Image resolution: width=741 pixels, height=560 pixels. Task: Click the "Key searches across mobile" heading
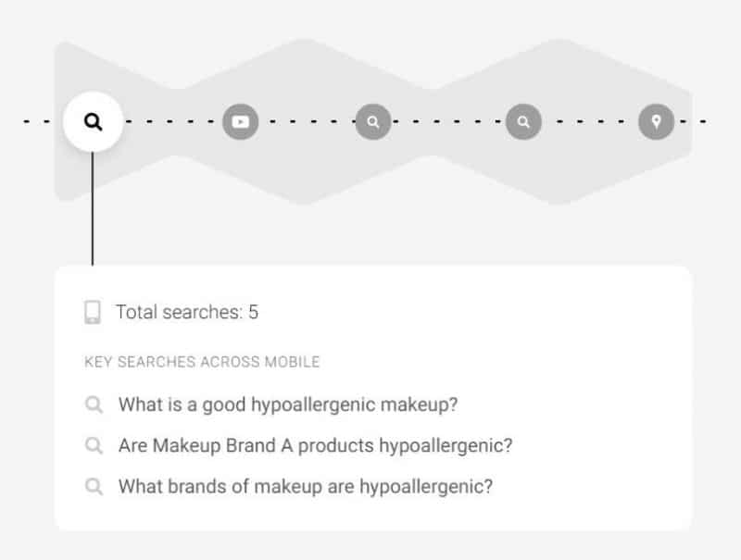(202, 362)
